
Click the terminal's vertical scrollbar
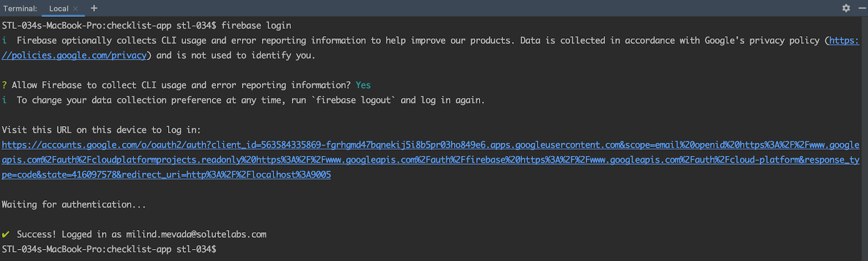click(x=865, y=135)
